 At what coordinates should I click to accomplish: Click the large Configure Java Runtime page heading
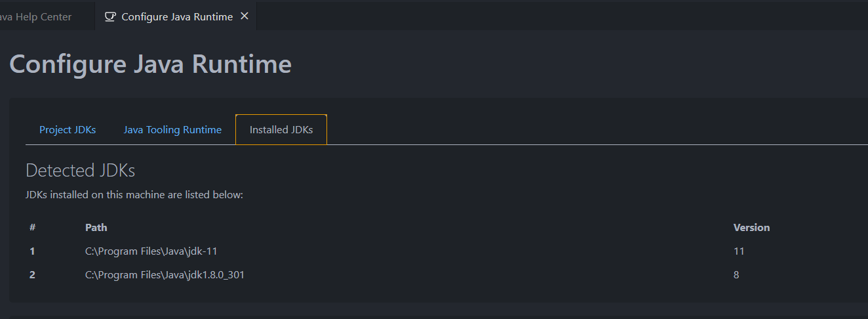pyautogui.click(x=151, y=64)
